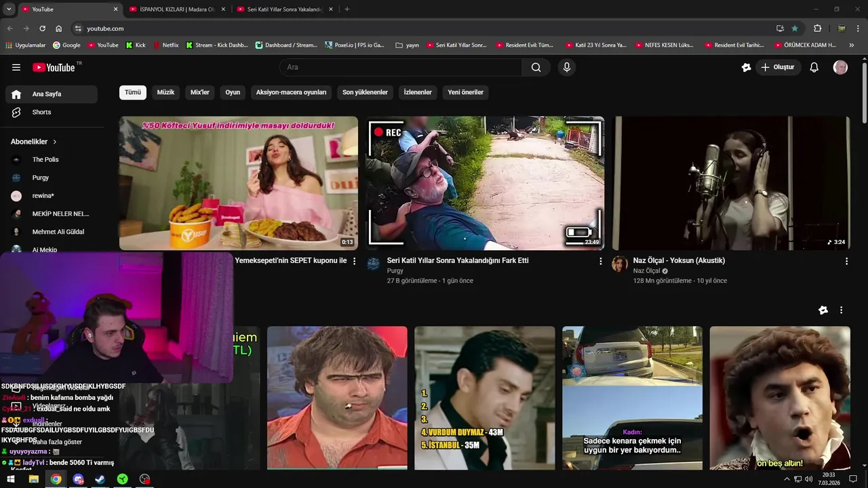Click the browser reload button
Viewport: 868px width, 488px height.
(42, 28)
